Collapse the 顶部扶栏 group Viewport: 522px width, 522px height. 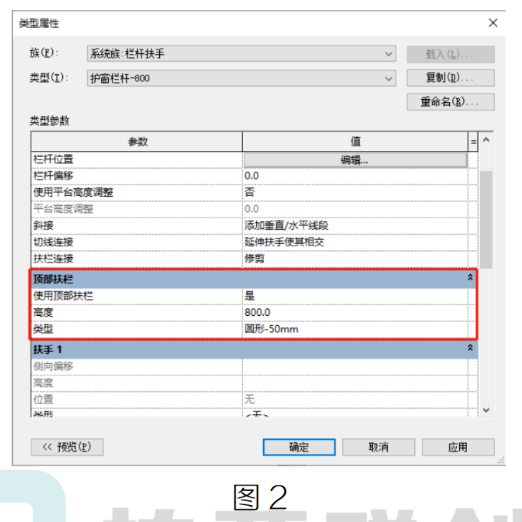pyautogui.click(x=470, y=277)
